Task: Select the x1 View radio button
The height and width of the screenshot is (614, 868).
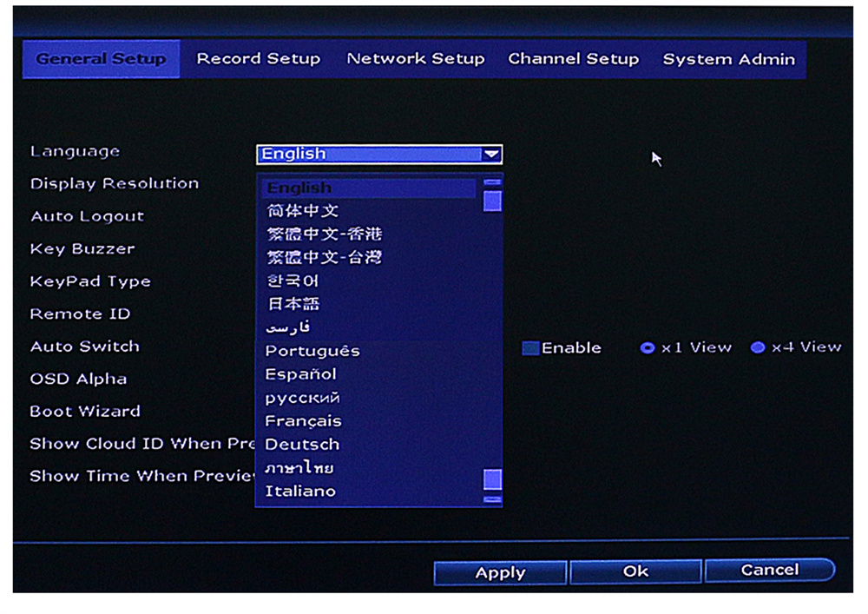Action: click(x=647, y=348)
